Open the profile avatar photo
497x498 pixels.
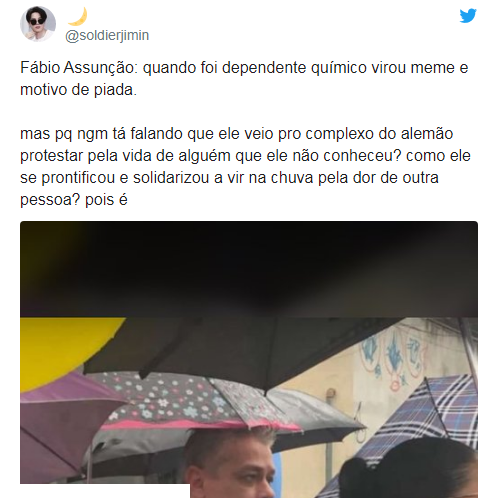38,24
